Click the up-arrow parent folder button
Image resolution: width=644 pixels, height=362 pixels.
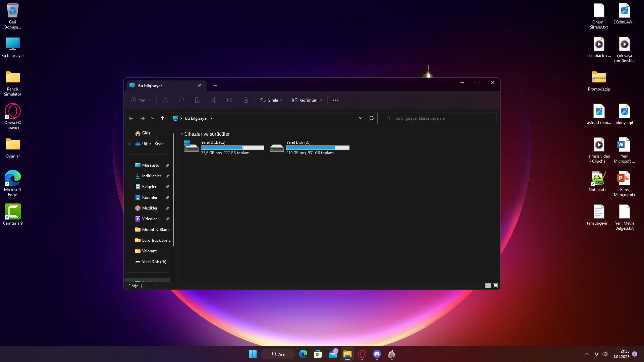[162, 118]
